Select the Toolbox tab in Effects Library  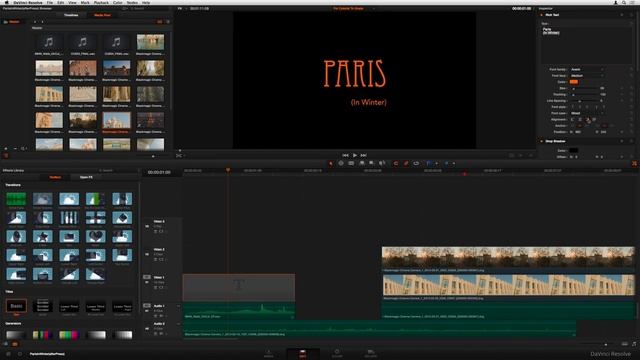pyautogui.click(x=55, y=177)
